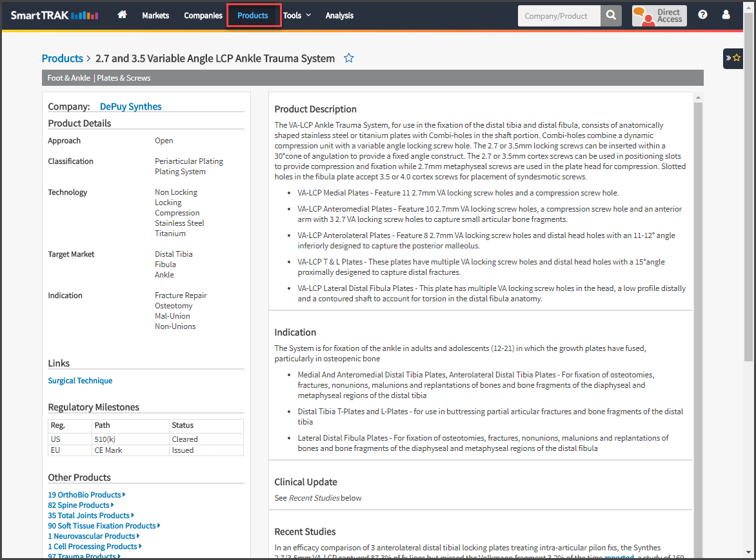
Task: Click the search magnifier button
Action: click(x=611, y=15)
